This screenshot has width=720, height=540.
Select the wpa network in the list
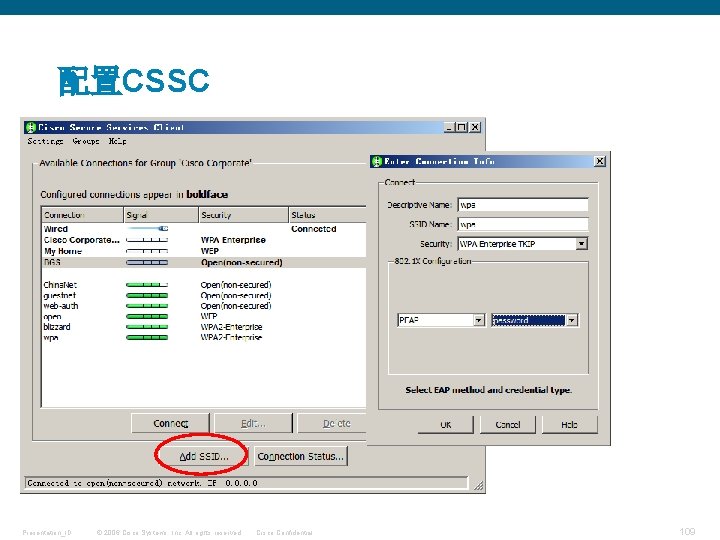pyautogui.click(x=204, y=338)
